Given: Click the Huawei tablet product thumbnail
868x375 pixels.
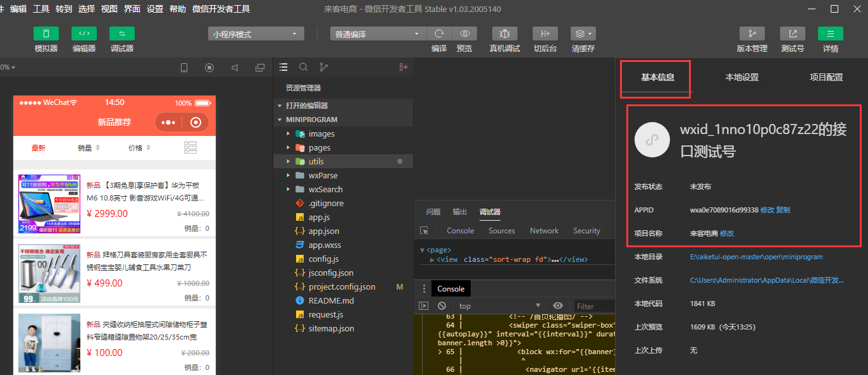Looking at the screenshot, I should 49,204.
